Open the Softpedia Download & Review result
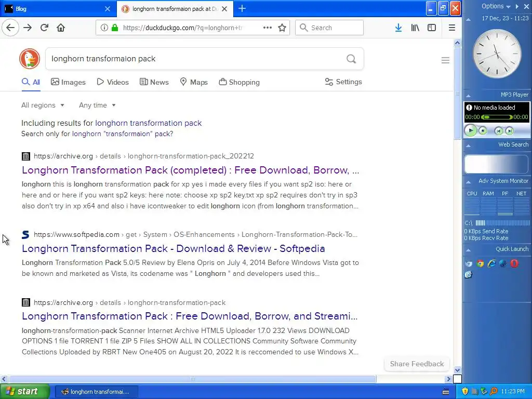 coord(173,249)
